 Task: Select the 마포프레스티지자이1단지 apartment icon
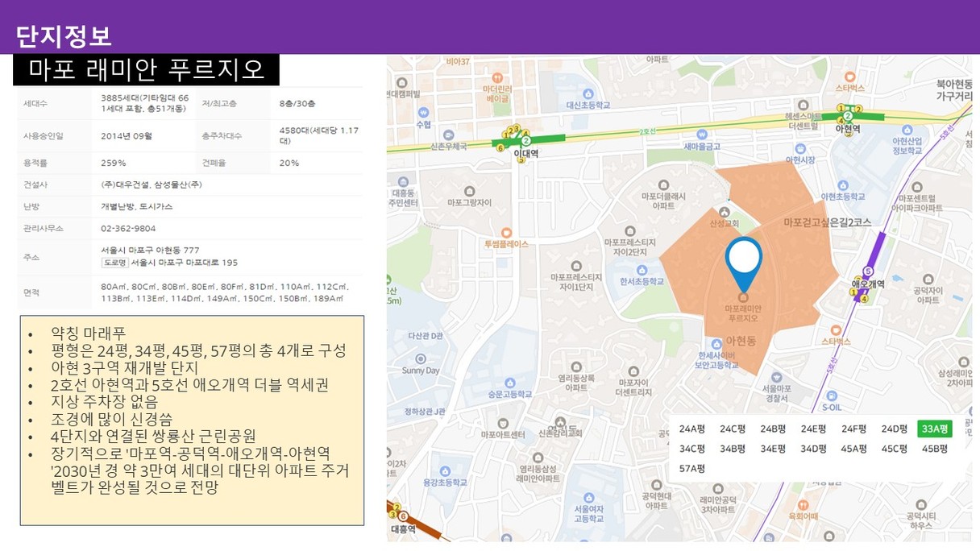tap(576, 266)
